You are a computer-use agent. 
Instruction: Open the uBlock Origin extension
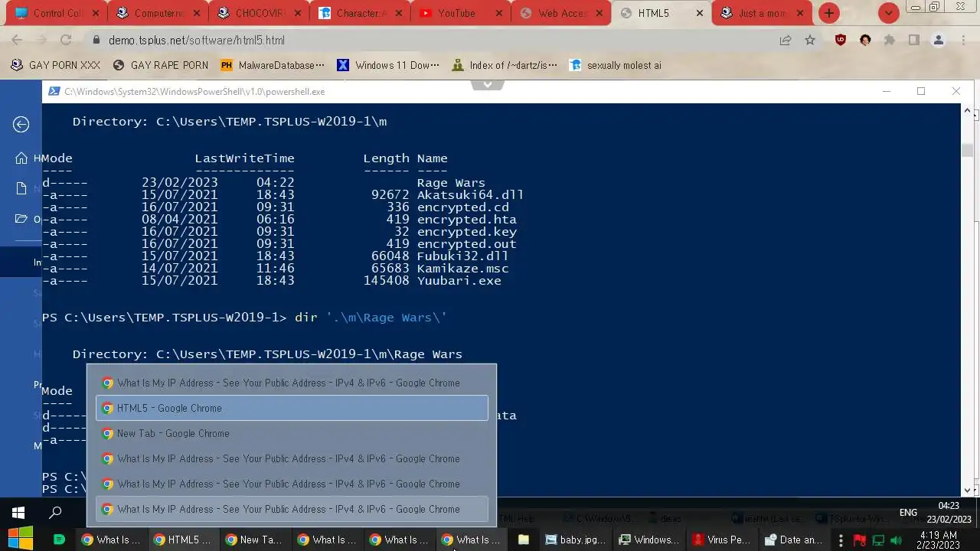[841, 40]
